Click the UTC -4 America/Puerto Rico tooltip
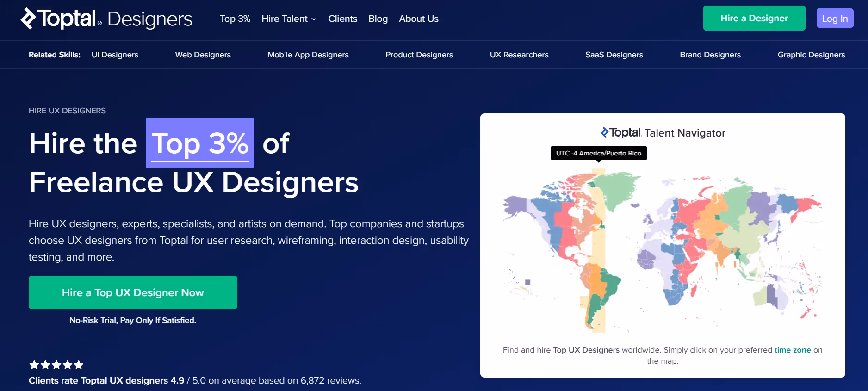 coord(599,153)
